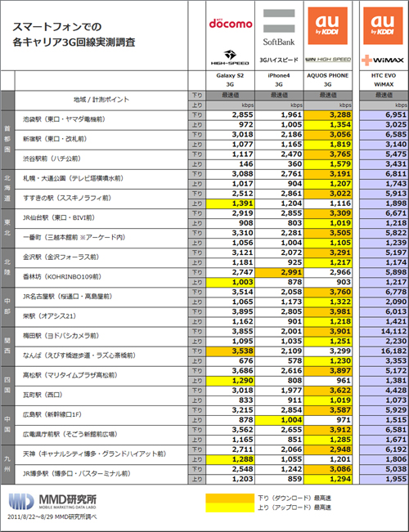Click the 下り（ダウンロード）最高速 legend text
Viewport: 409px width, 532px height.
point(294,498)
